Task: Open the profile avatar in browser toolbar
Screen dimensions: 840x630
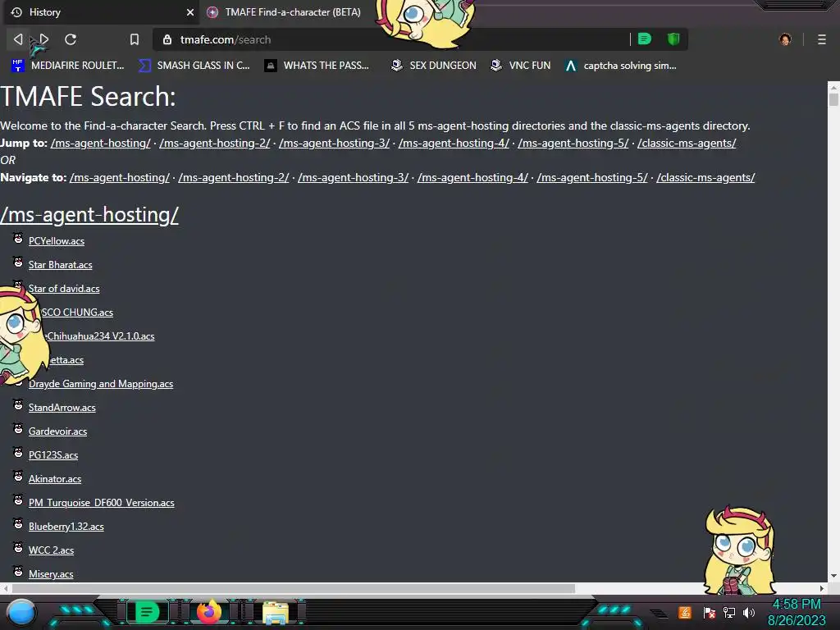Action: pos(785,39)
